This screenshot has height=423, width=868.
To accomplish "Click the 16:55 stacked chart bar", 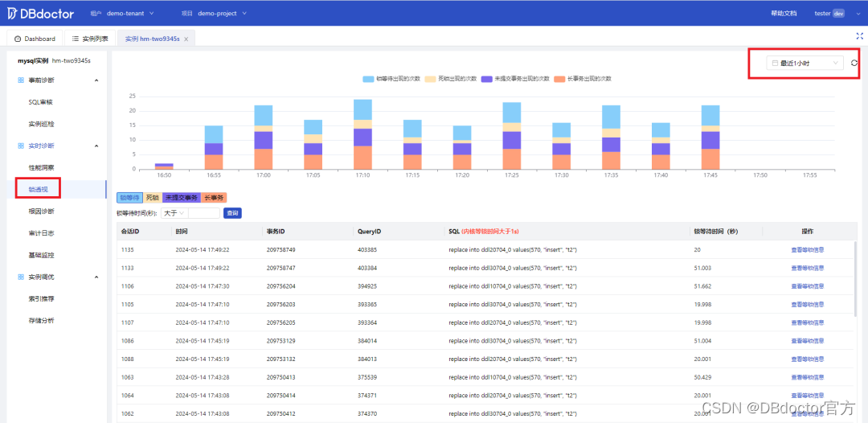I will pos(214,147).
